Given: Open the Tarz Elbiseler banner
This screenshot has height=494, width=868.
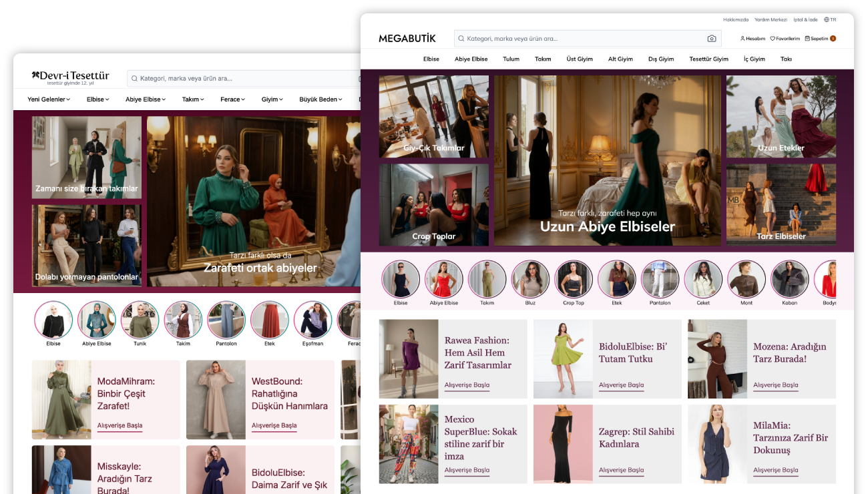Looking at the screenshot, I should [781, 205].
